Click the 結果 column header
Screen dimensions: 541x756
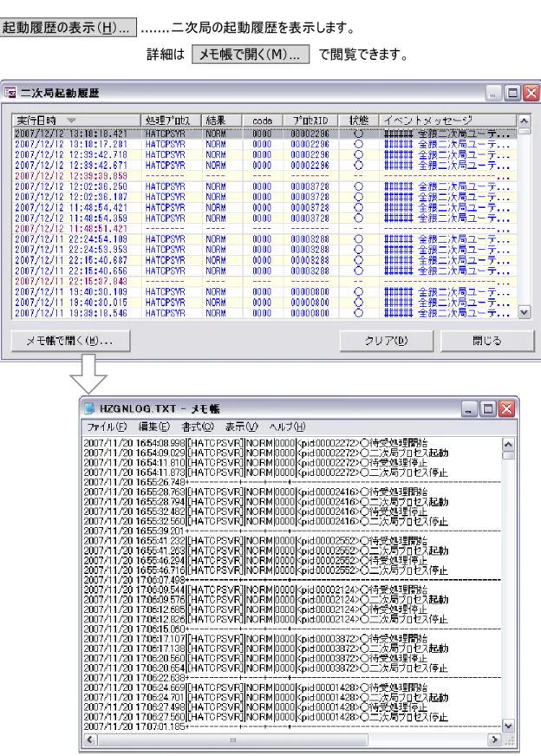click(221, 120)
